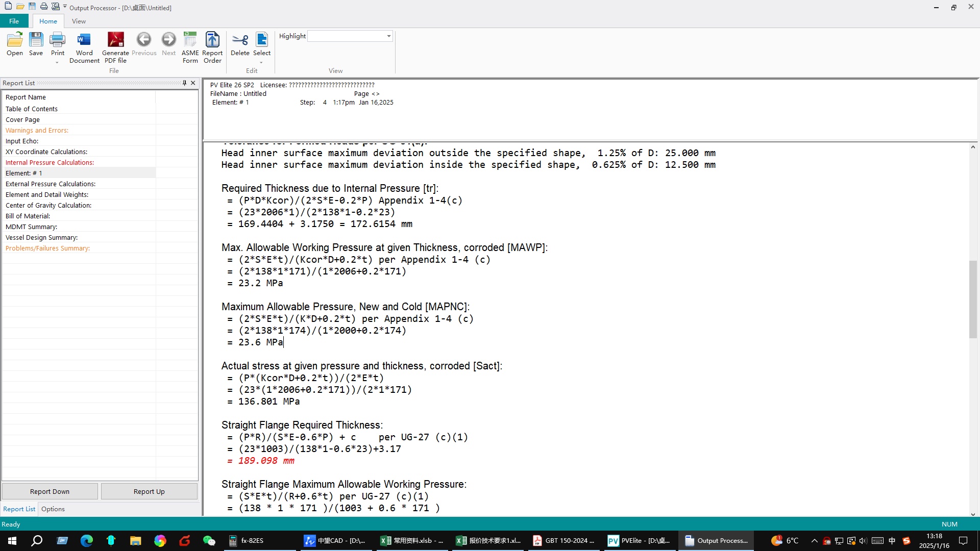980x551 pixels.
Task: Open Warnings and Errors report
Action: click(37, 131)
